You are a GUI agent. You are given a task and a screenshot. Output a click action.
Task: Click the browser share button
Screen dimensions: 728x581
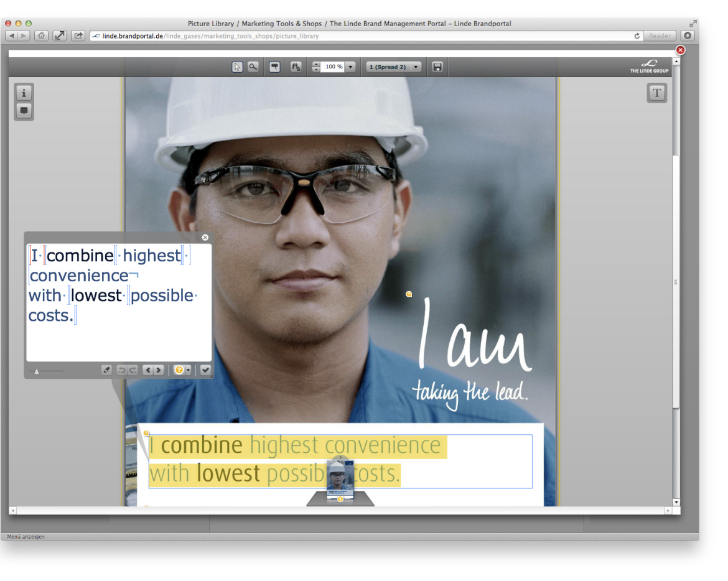78,35
